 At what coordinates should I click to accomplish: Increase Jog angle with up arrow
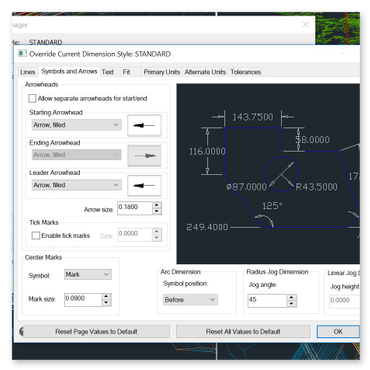point(292,297)
